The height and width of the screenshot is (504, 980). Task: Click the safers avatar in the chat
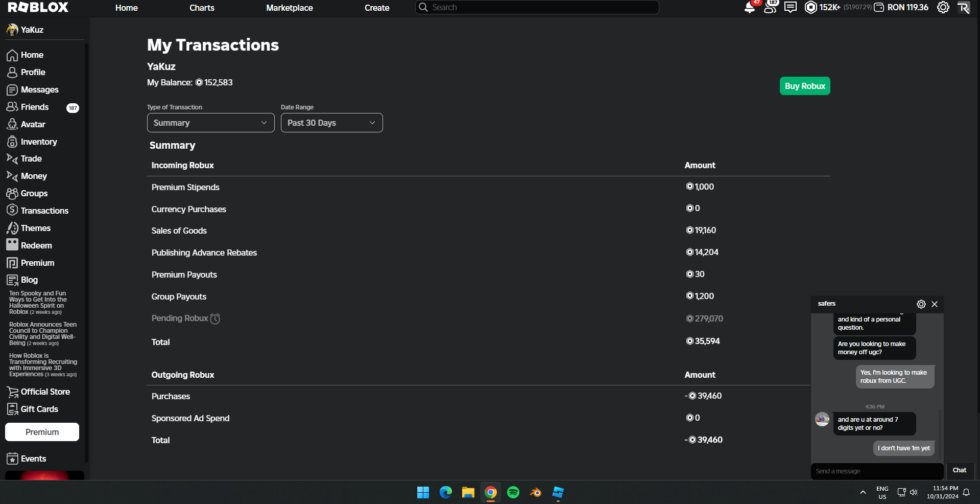point(822,420)
